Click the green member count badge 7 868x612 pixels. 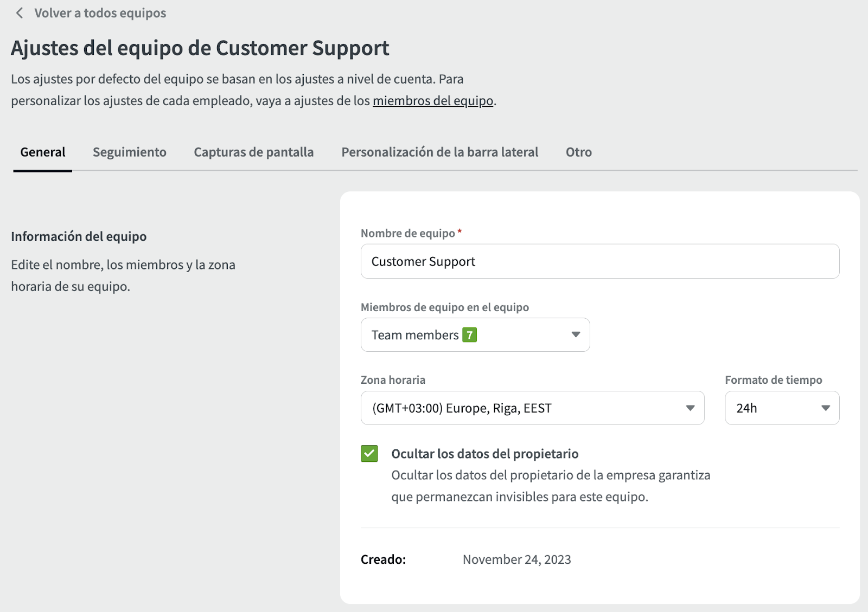(469, 335)
